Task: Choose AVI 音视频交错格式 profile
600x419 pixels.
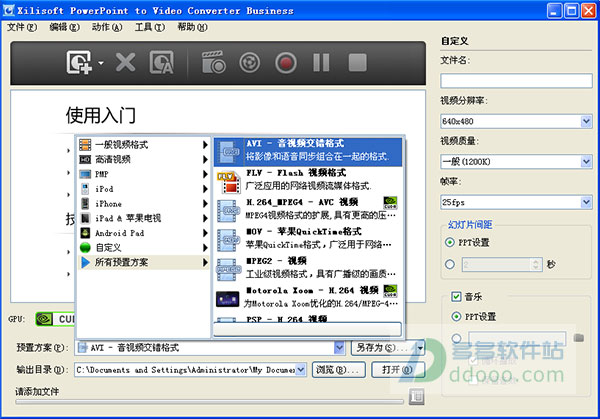Action: [308, 152]
